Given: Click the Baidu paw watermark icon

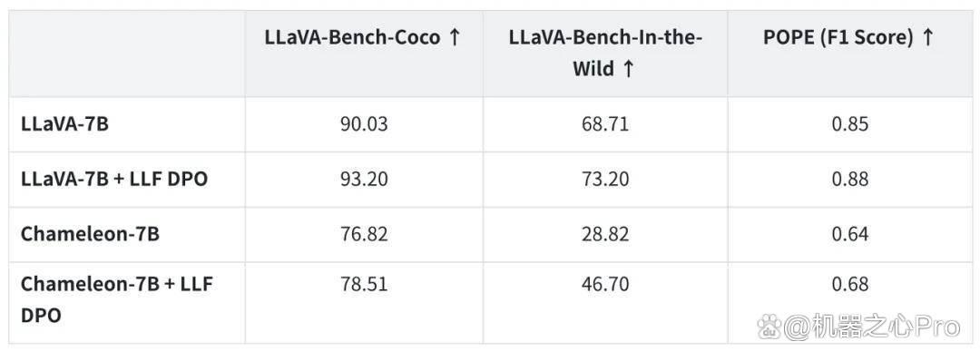Looking at the screenshot, I should pyautogui.click(x=769, y=326).
